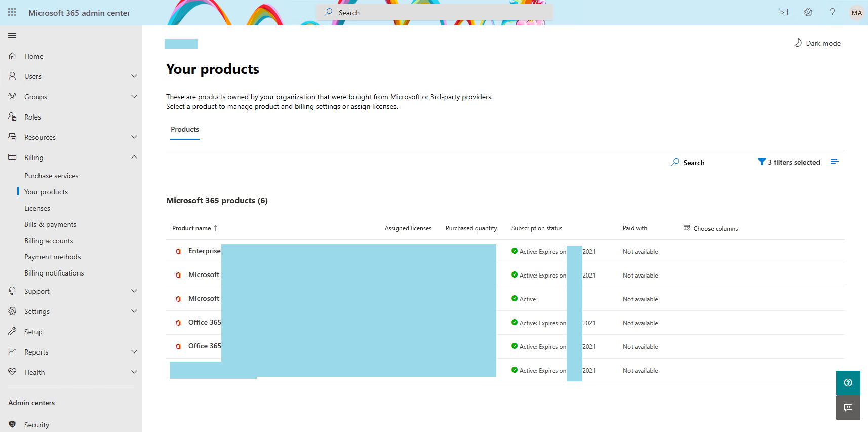868x432 pixels.
Task: Select the Products tab
Action: click(185, 130)
